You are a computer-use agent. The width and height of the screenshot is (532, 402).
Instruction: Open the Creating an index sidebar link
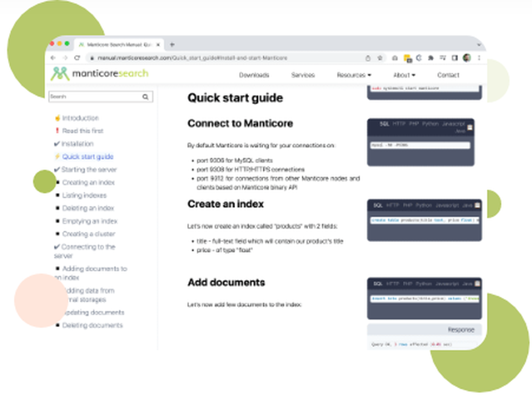click(x=88, y=182)
